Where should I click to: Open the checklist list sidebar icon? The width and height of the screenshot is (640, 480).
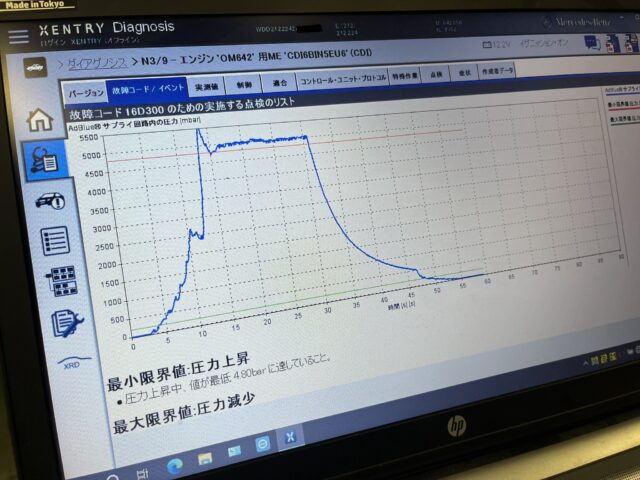tap(55, 241)
